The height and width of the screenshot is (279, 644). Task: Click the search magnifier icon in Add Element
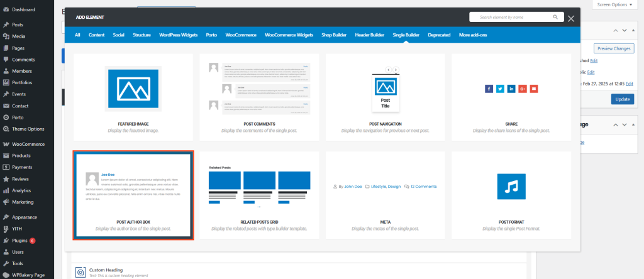click(555, 18)
